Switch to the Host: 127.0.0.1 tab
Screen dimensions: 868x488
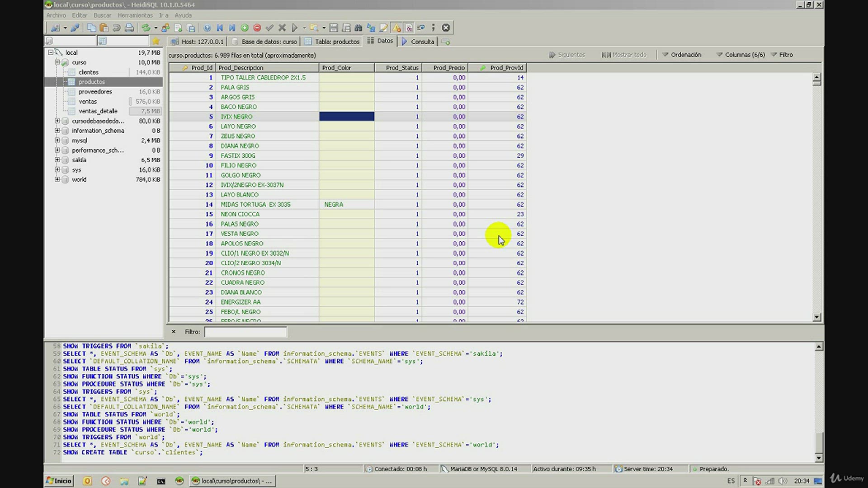pos(198,42)
